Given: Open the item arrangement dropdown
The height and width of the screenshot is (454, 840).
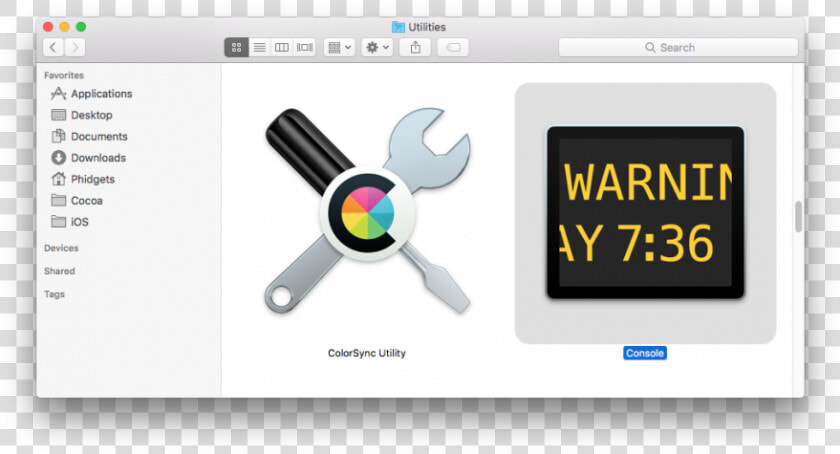Looking at the screenshot, I should click(339, 47).
